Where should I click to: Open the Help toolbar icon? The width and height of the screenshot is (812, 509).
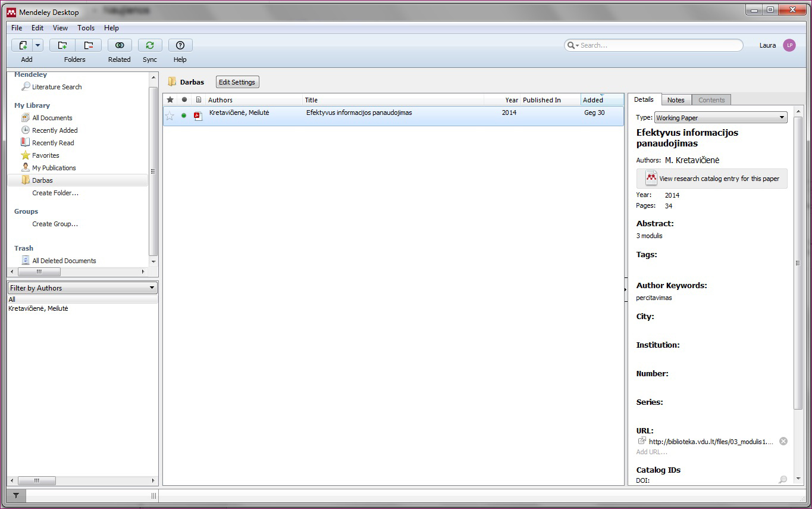point(180,45)
